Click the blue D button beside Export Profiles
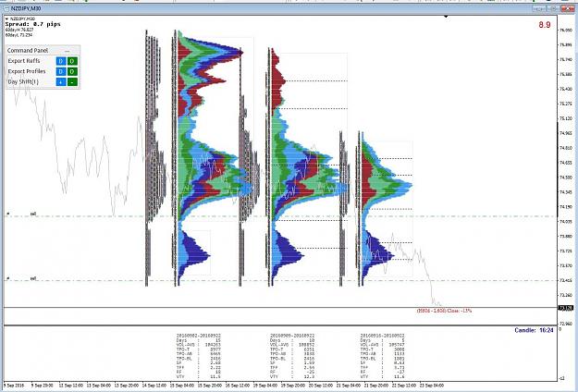 pyautogui.click(x=61, y=71)
